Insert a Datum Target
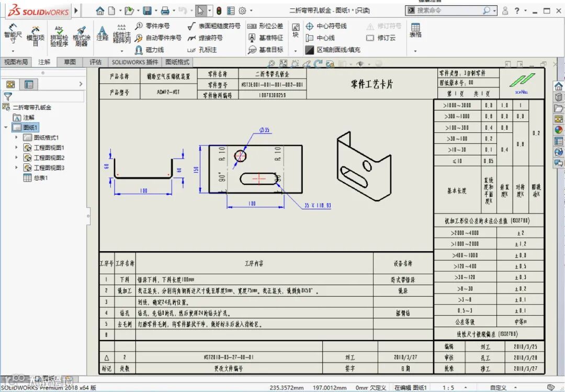 [265, 50]
